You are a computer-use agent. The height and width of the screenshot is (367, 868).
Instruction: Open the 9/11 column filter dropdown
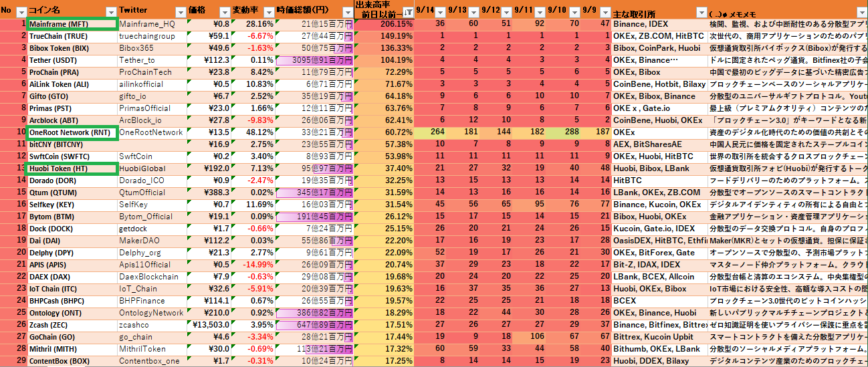[540, 12]
